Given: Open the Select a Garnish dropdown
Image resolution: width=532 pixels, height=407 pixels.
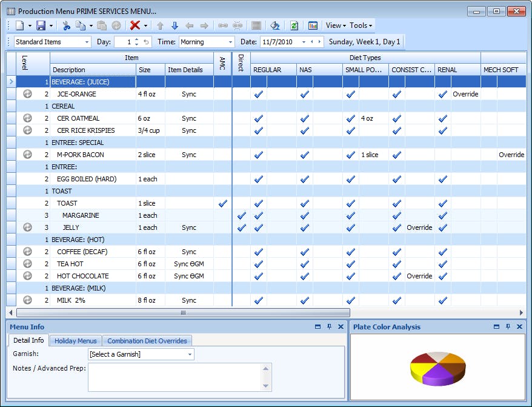Looking at the screenshot, I should (x=190, y=354).
